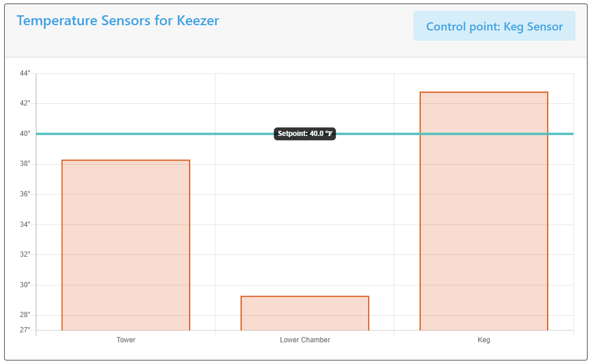Click the Keg axis label
This screenshot has height=364, width=594.
484,339
